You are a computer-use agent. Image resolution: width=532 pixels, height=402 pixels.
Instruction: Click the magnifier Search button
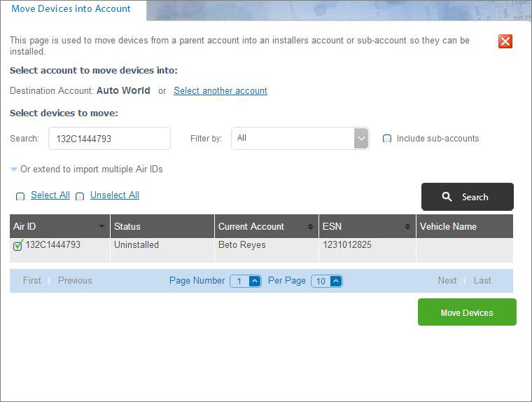[x=467, y=197]
